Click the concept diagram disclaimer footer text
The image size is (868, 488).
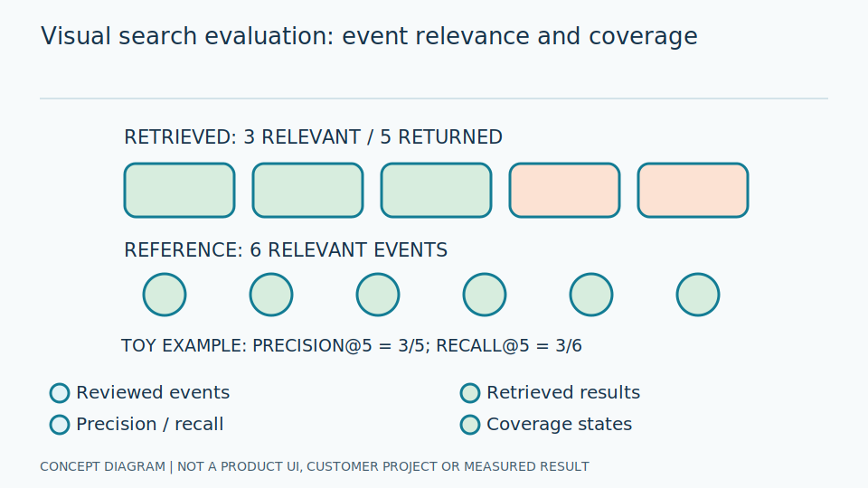(315, 467)
